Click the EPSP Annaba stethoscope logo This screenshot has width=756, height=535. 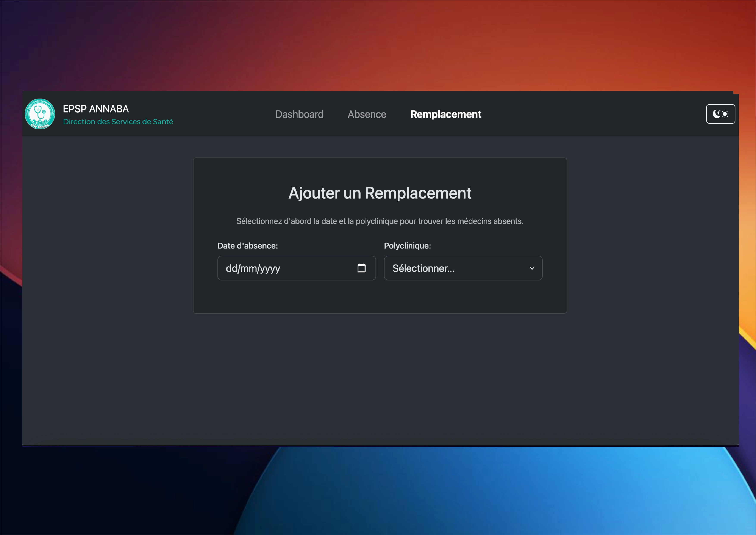tap(40, 114)
